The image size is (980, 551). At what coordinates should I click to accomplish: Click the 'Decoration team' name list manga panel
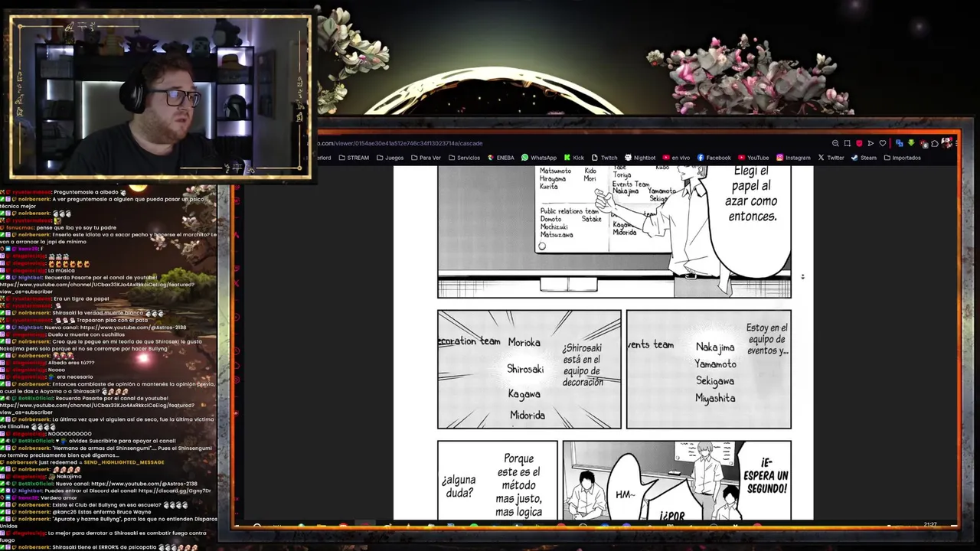point(529,369)
